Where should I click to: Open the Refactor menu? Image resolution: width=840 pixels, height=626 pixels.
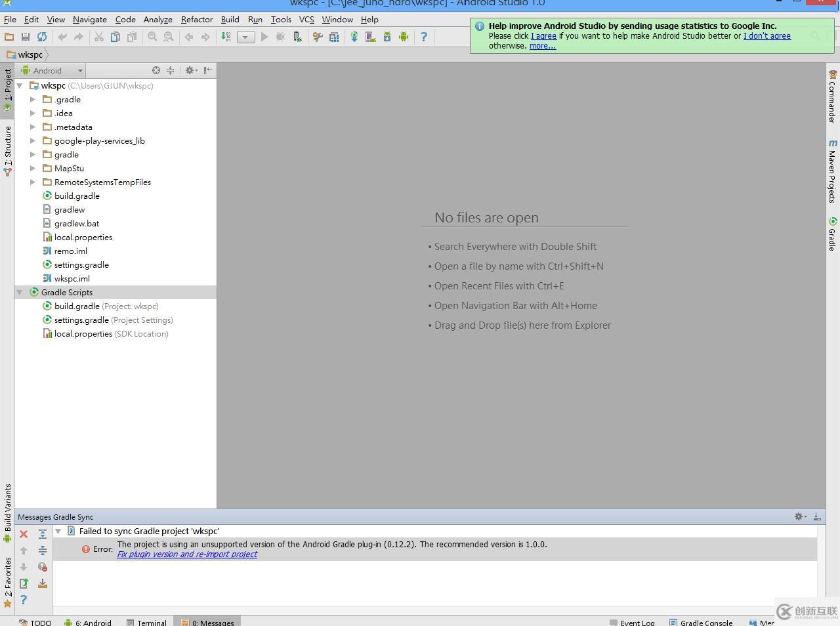click(197, 19)
